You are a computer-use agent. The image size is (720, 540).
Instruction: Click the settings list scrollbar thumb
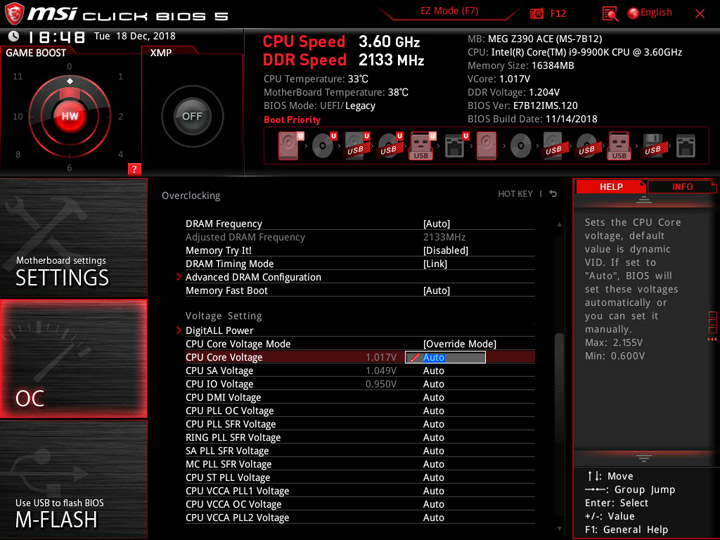(559, 389)
